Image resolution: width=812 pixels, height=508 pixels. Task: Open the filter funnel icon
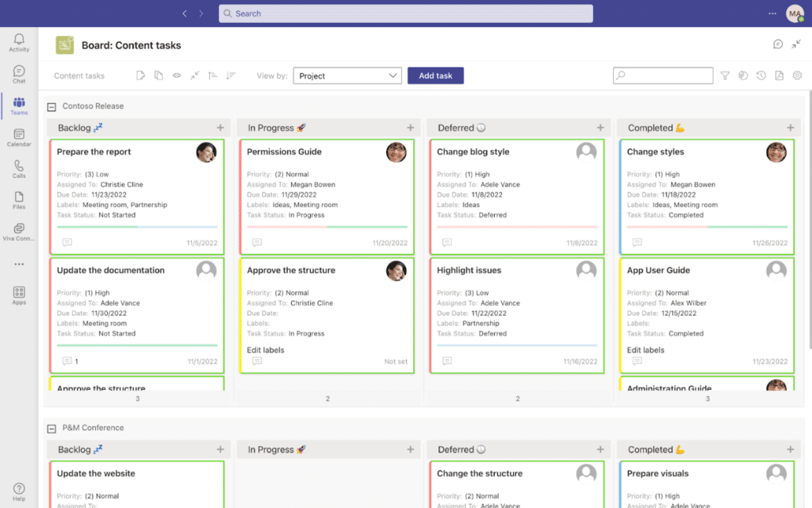(x=725, y=75)
